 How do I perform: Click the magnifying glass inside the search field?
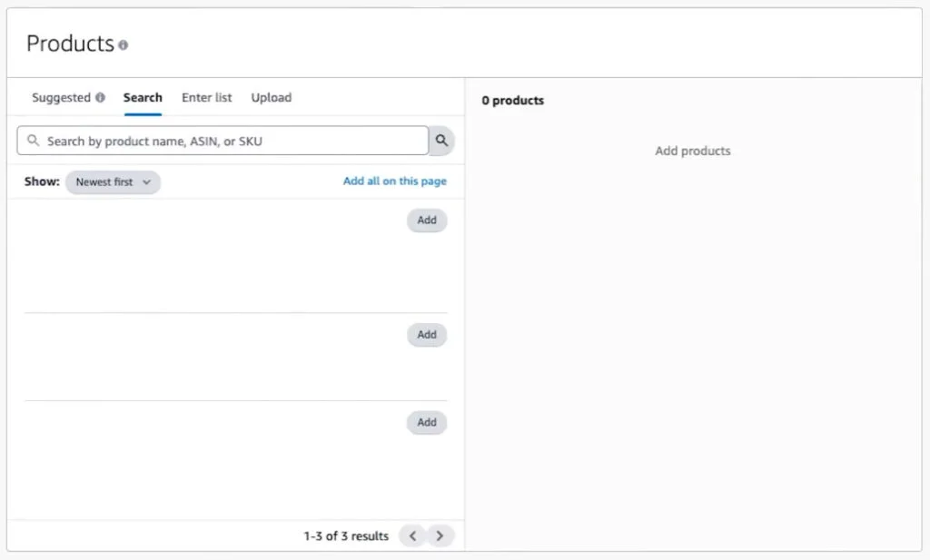click(34, 141)
